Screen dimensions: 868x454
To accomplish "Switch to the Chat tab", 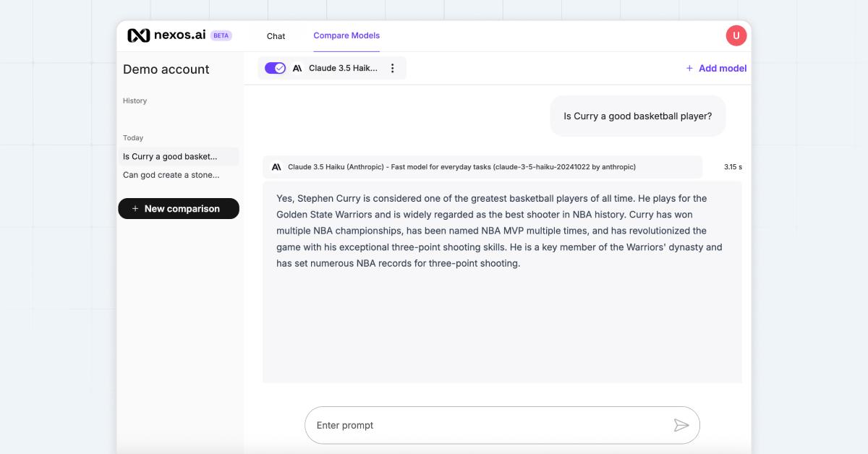I will (x=276, y=36).
